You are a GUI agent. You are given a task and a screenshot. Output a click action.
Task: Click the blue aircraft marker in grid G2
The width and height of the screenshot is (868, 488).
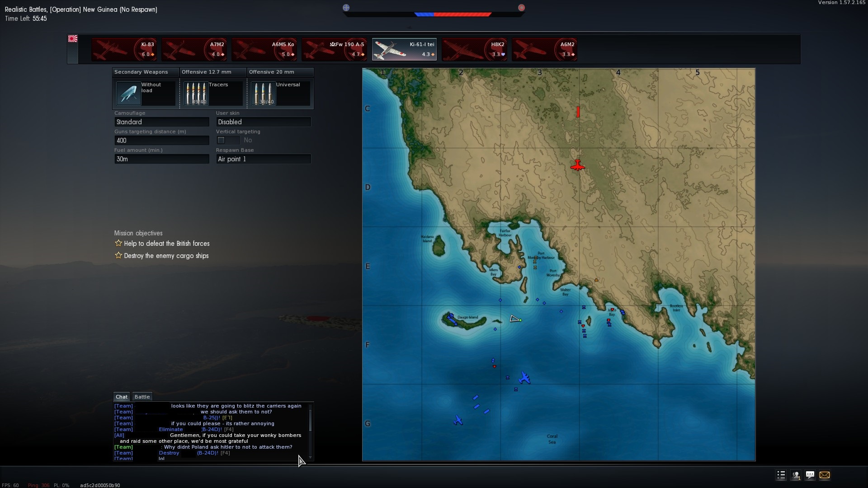(x=458, y=421)
